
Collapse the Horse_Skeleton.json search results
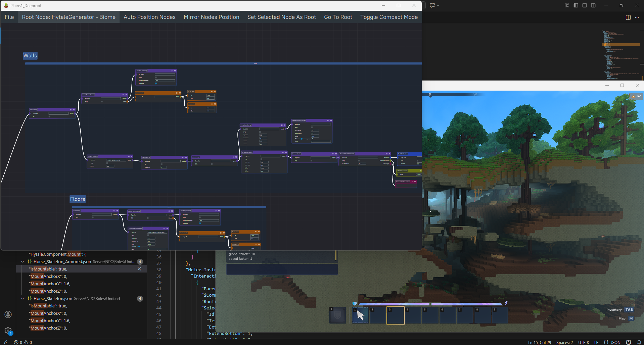tap(22, 298)
